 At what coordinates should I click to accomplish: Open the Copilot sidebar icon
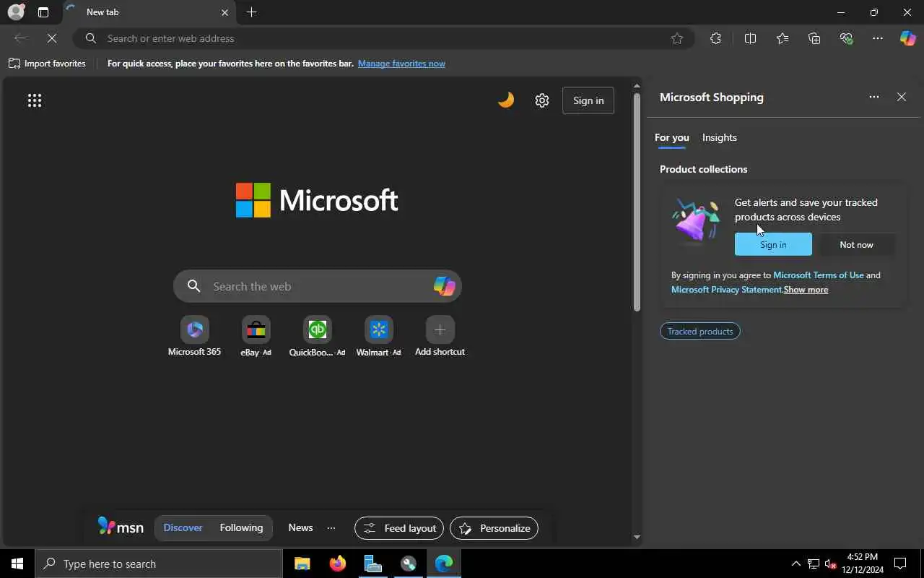click(x=907, y=38)
